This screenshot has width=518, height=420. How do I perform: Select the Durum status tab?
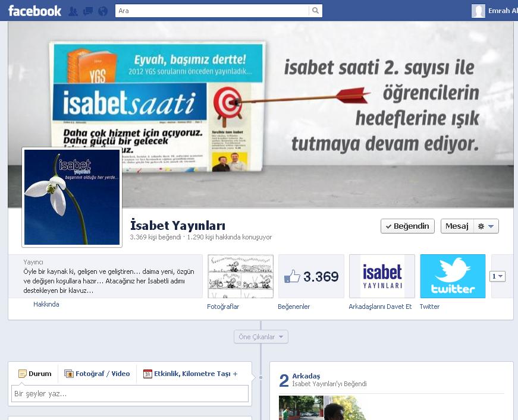tap(35, 374)
